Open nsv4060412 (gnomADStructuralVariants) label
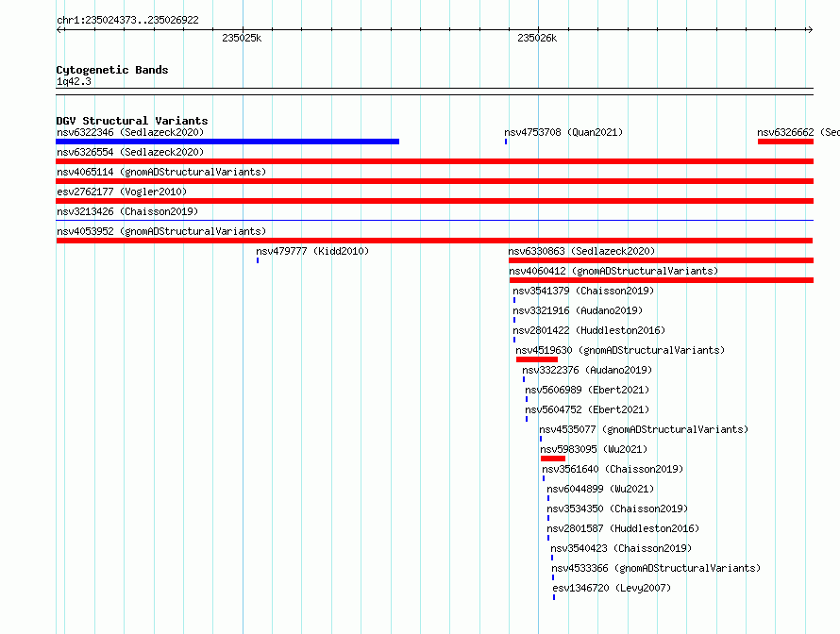 tap(613, 271)
